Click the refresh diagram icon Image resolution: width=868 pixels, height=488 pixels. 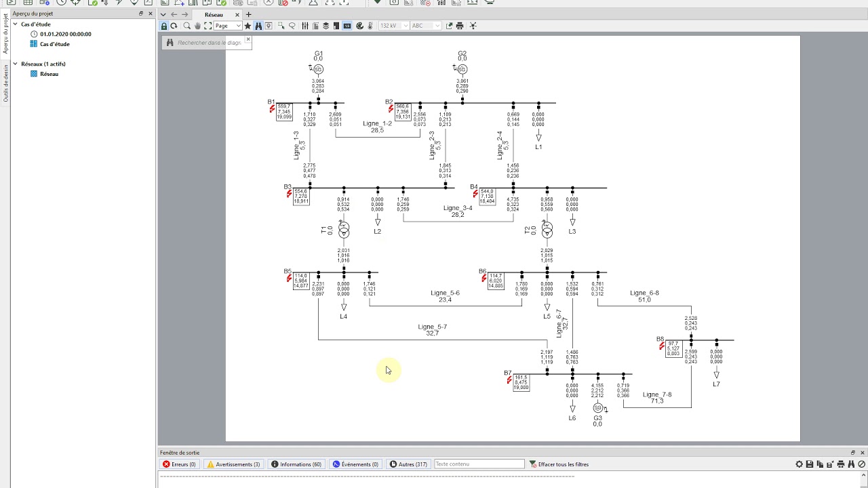pos(174,26)
